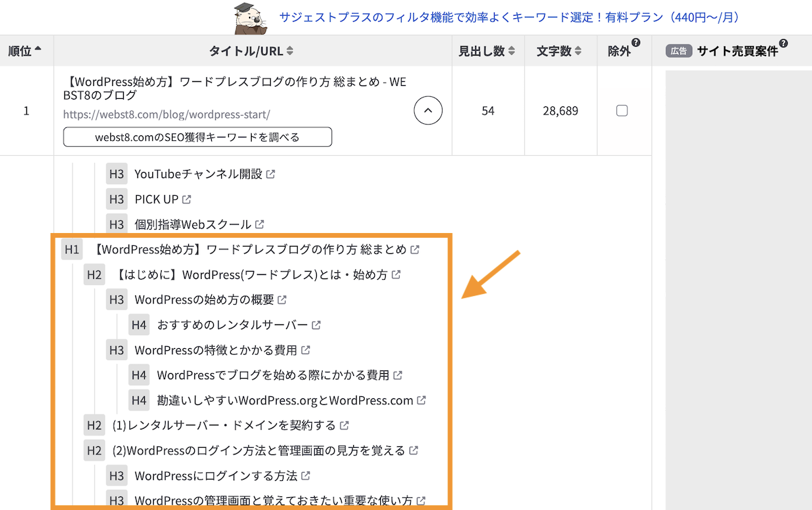Image resolution: width=812 pixels, height=510 pixels.
Task: Open external link icon beside おすすめのレンタルサーバー
Action: click(x=316, y=324)
